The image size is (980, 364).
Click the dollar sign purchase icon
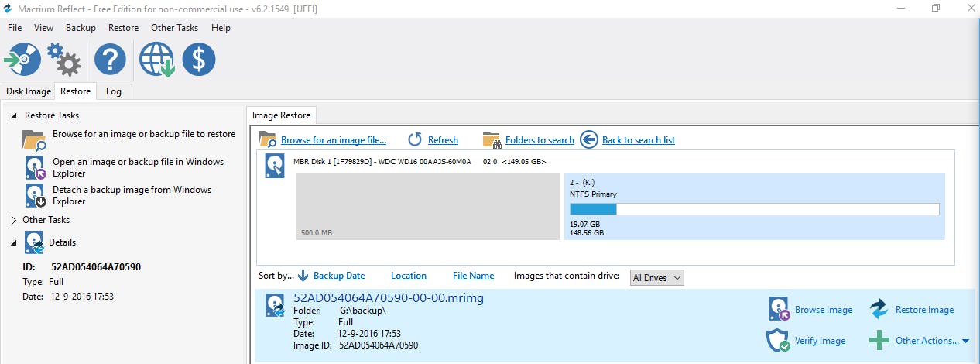tap(199, 60)
